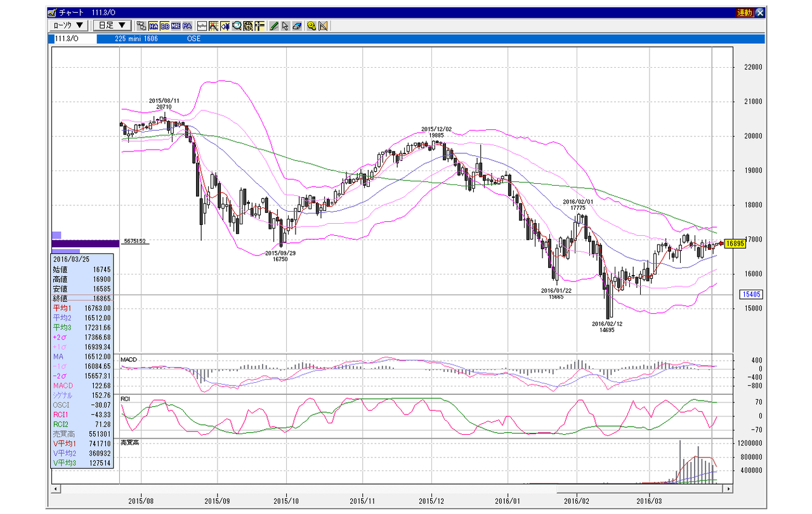
Task: Click the V平均2 360932 row
Action: [82, 453]
